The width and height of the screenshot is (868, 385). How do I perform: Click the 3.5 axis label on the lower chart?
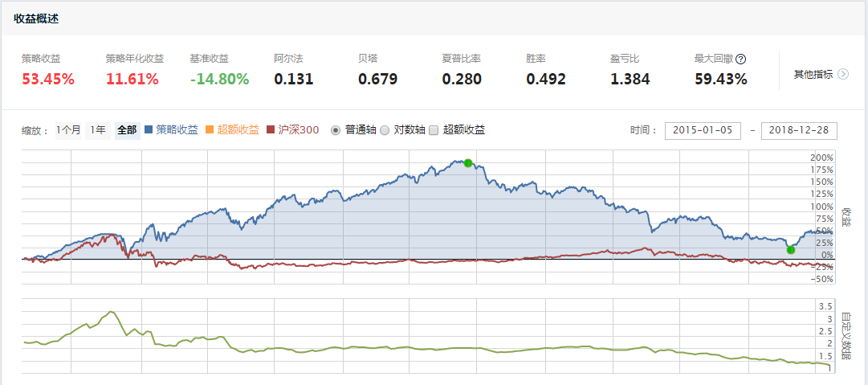[826, 306]
